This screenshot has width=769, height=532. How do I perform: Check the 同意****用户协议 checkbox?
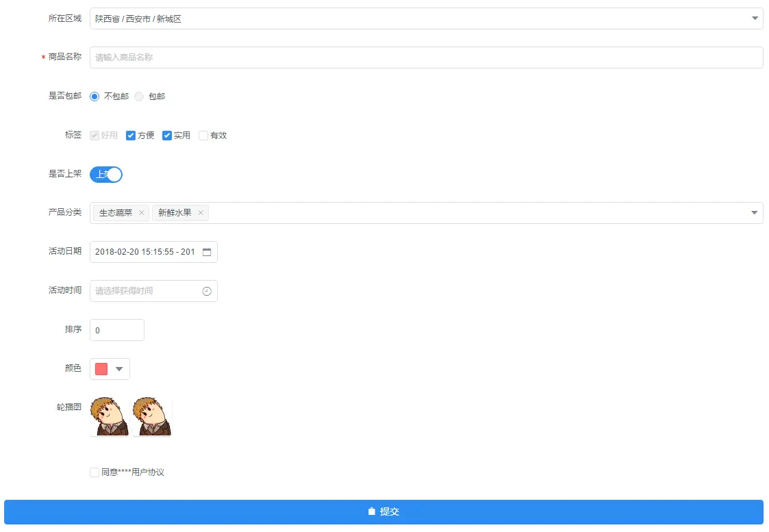click(94, 472)
